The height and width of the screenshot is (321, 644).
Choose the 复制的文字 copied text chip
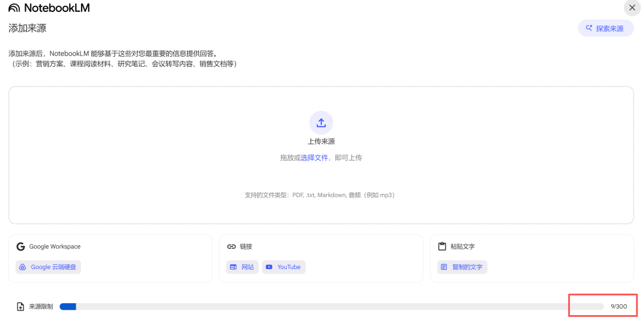(462, 267)
